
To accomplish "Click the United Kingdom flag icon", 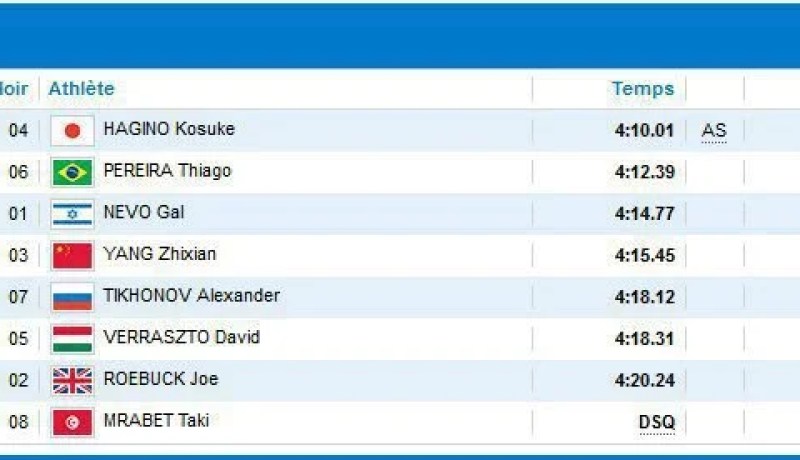I will pos(72,380).
